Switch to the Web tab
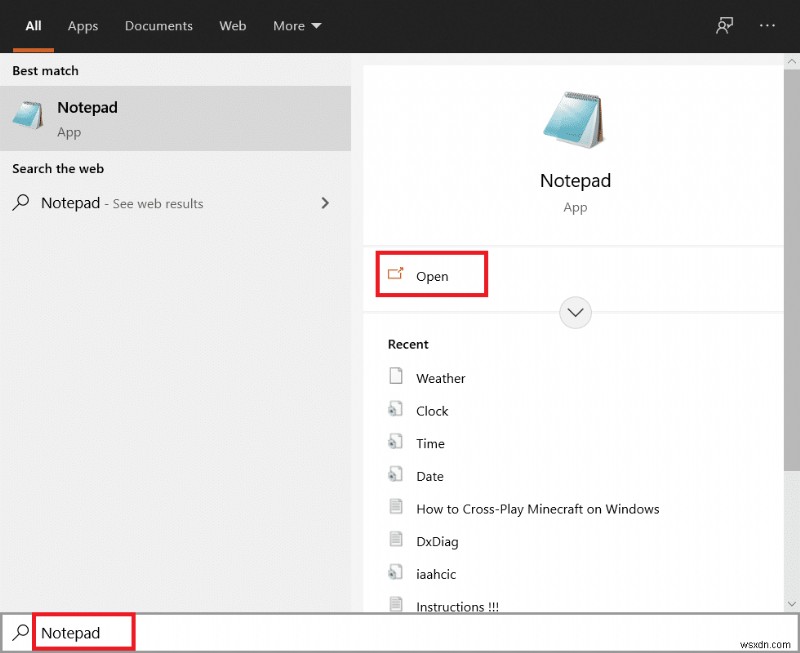Image resolution: width=800 pixels, height=653 pixels. coord(232,26)
